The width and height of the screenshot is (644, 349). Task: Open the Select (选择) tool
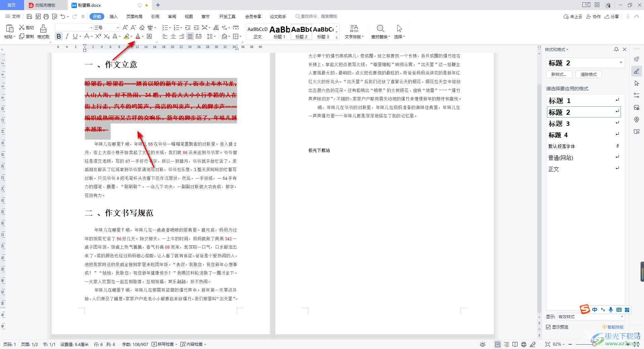pyautogui.click(x=399, y=32)
